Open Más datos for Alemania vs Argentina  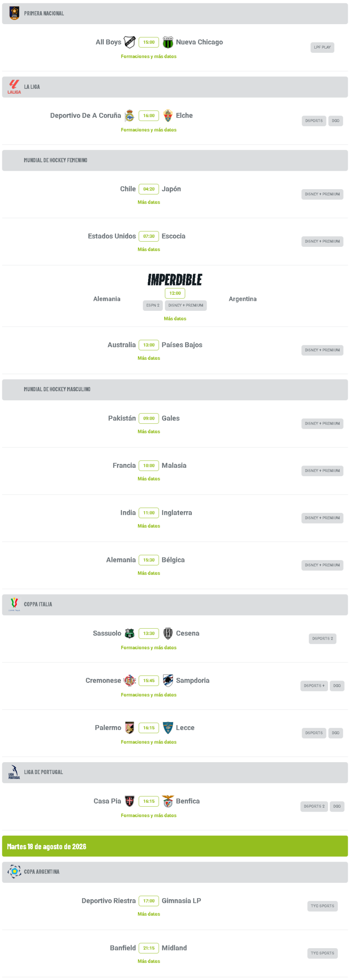(x=175, y=318)
